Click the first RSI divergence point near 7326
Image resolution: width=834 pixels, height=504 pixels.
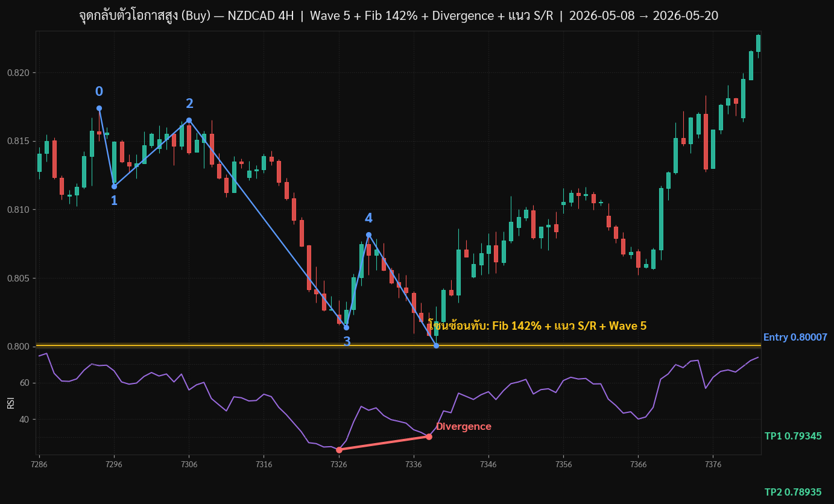tap(339, 450)
